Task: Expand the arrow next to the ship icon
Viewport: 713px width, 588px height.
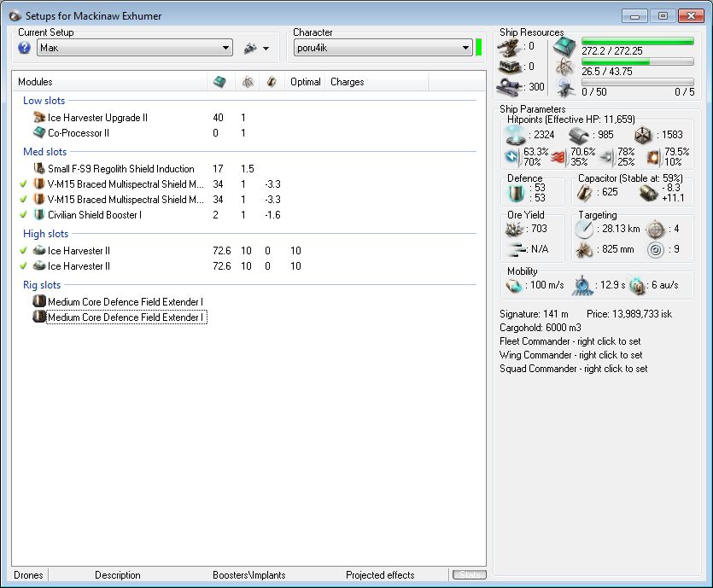Action: tap(266, 48)
